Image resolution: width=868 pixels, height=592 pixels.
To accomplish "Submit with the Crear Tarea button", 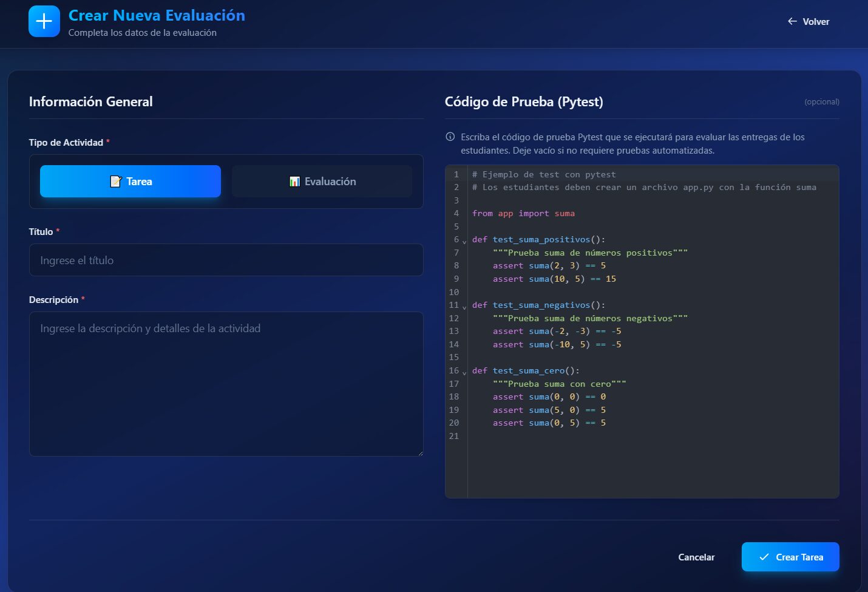I will pos(790,557).
